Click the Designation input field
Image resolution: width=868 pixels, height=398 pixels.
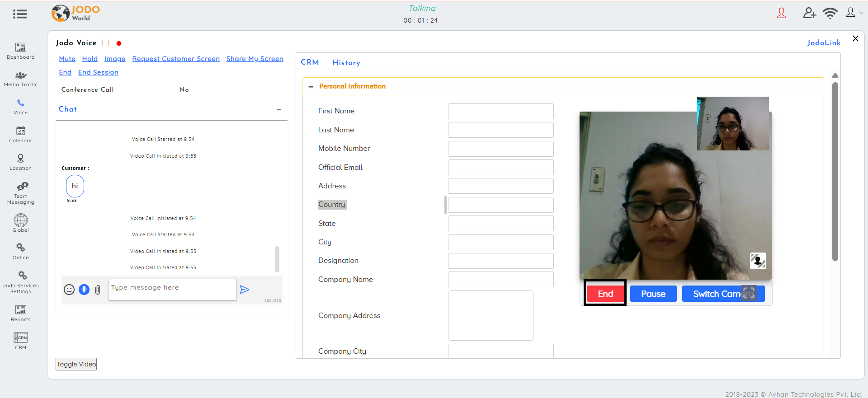pos(501,261)
